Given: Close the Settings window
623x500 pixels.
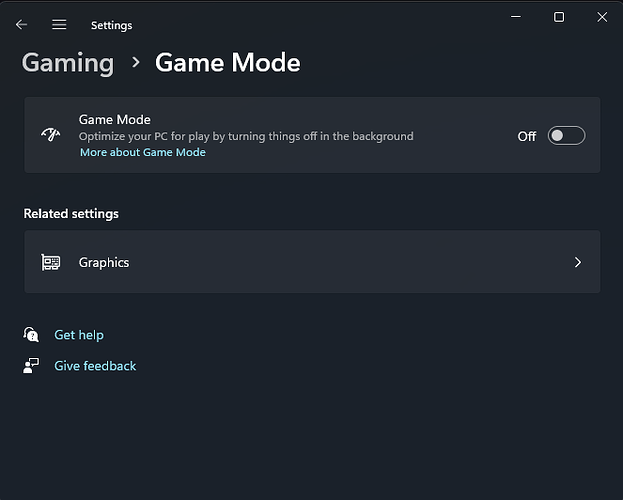Looking at the screenshot, I should point(602,17).
